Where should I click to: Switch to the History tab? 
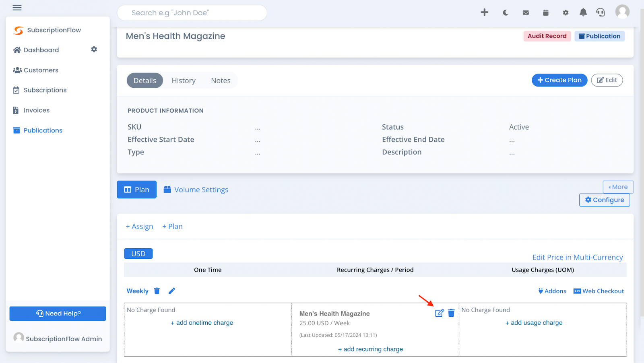tap(184, 80)
